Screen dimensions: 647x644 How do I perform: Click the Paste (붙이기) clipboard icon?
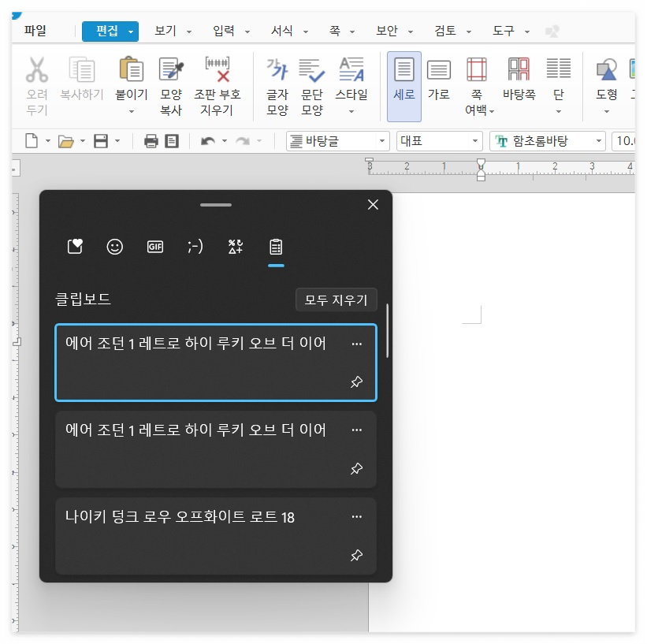pos(132,69)
